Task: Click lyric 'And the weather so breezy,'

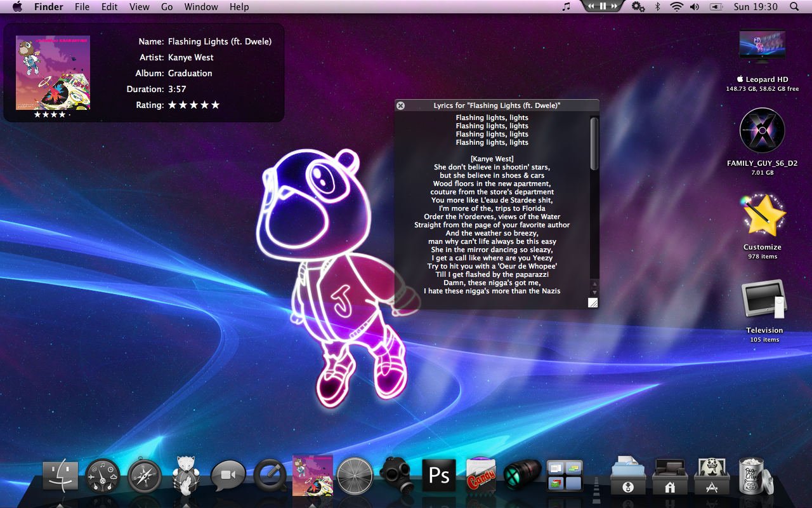Action: pyautogui.click(x=492, y=233)
